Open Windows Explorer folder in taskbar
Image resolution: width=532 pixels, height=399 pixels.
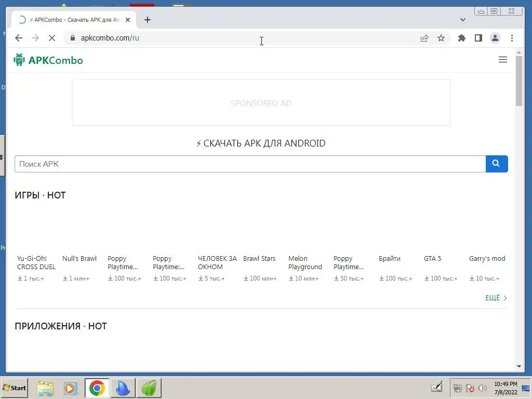click(x=45, y=388)
